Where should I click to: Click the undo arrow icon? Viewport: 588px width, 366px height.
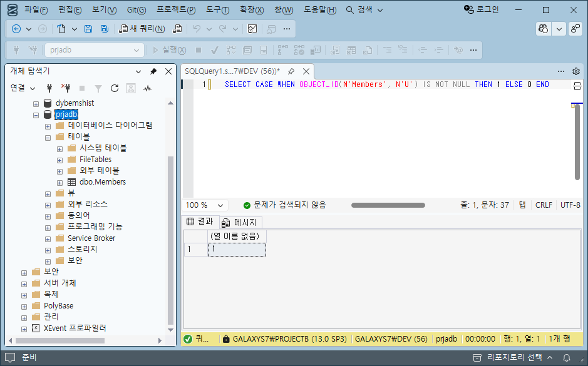point(197,29)
